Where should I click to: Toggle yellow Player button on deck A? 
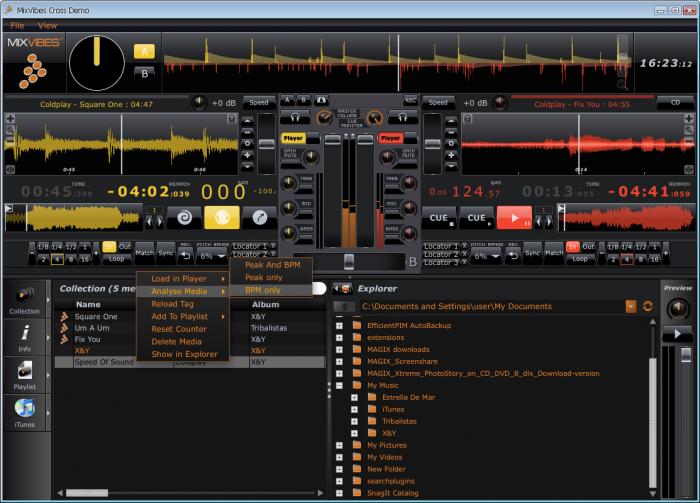coord(293,138)
